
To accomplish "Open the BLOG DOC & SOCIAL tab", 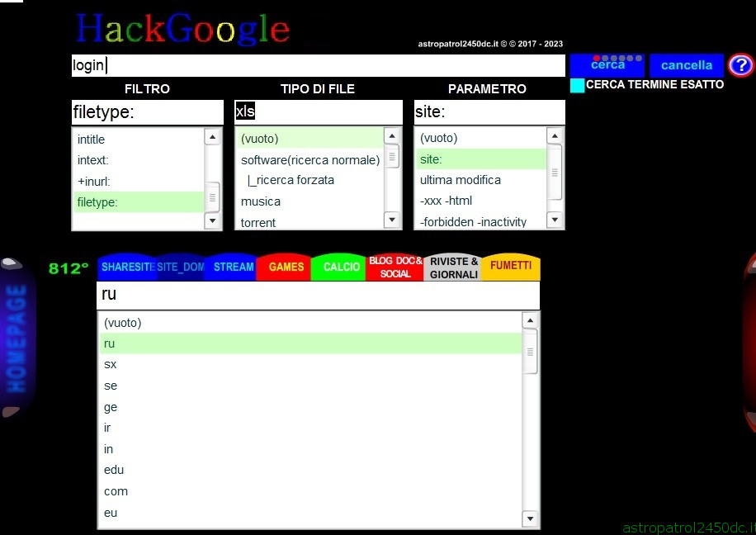I will pos(395,267).
